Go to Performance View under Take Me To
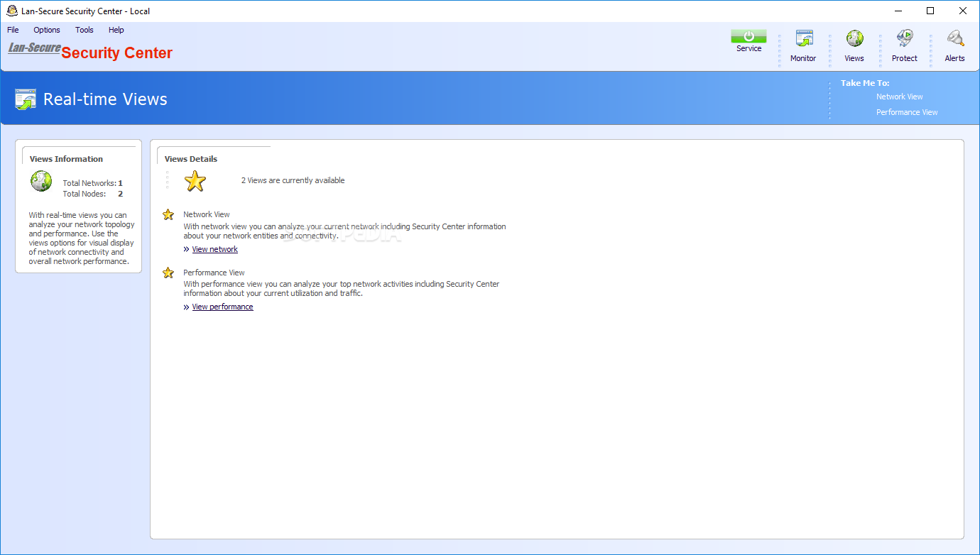This screenshot has height=555, width=980. point(907,112)
